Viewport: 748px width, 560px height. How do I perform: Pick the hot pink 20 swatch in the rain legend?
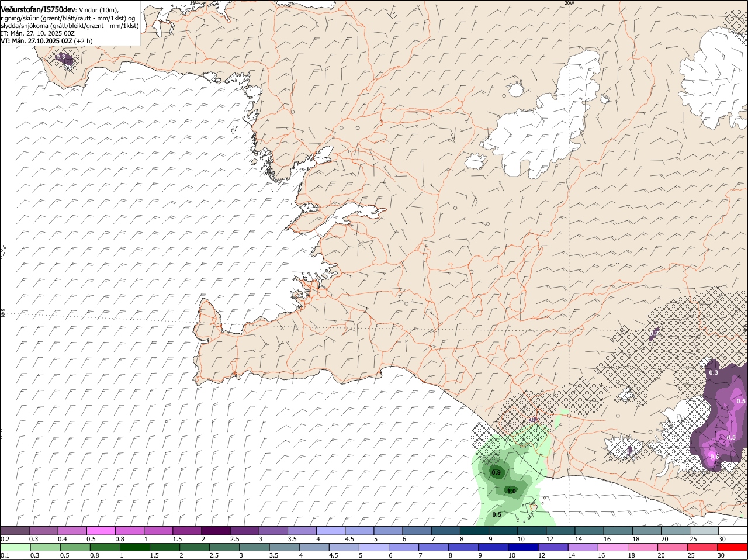(672, 548)
